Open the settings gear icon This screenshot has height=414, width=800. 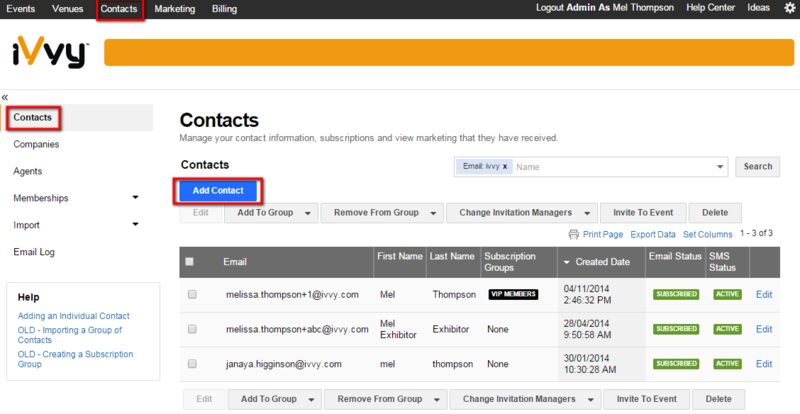point(789,8)
